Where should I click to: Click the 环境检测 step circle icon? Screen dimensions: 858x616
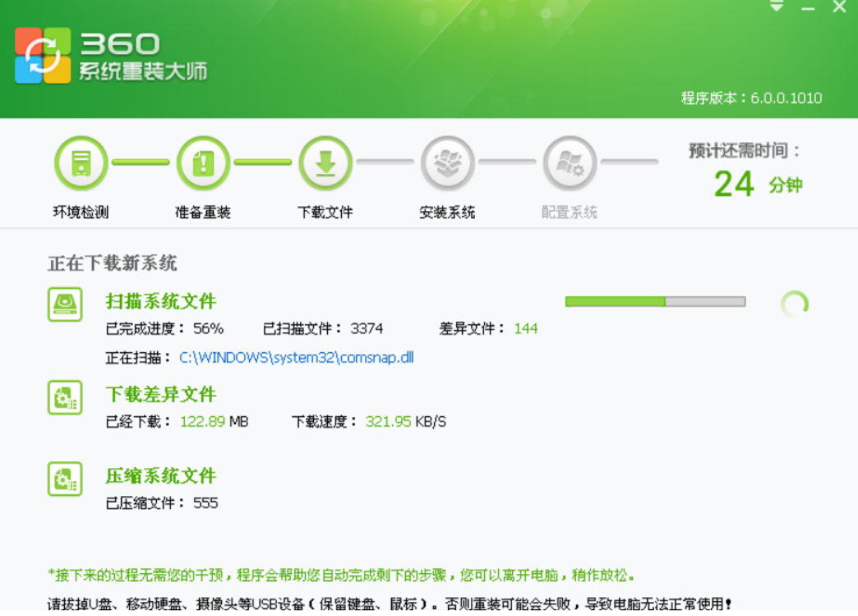(81, 163)
